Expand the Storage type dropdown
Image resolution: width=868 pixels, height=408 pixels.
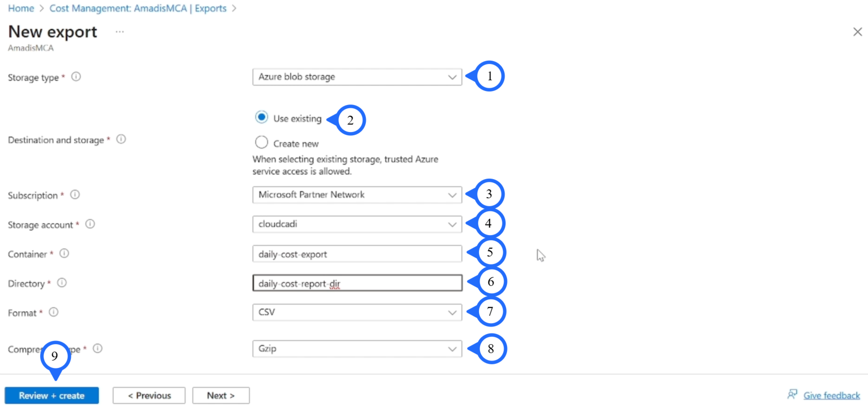357,77
